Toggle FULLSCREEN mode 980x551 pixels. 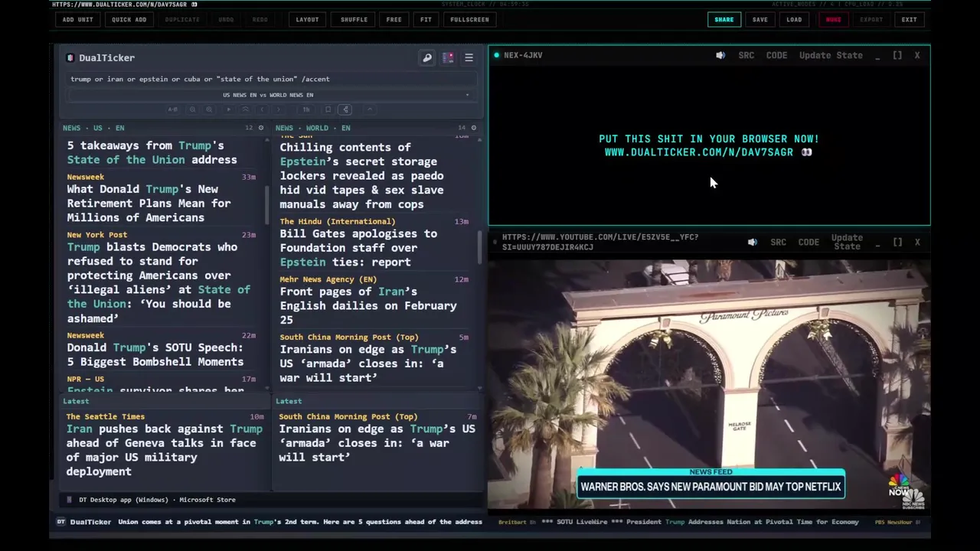pos(469,19)
